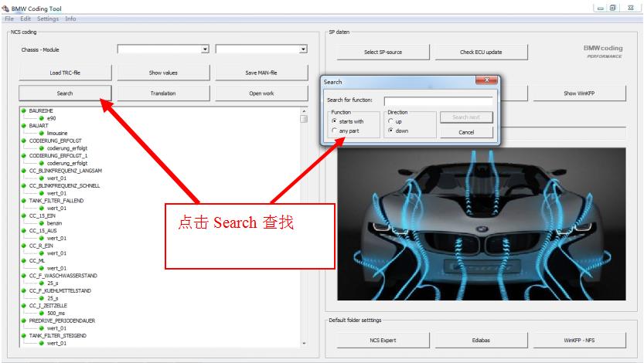Open the Info menu
The image size is (644, 363).
70,19
